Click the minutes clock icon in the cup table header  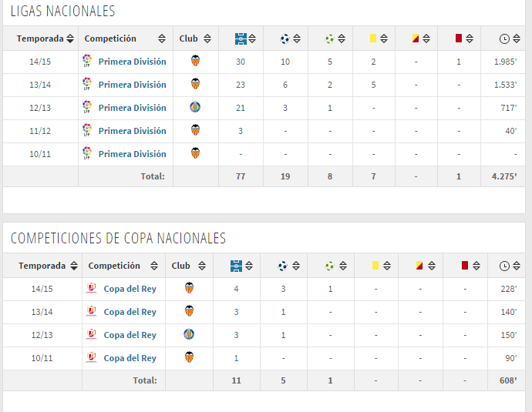[504, 266]
